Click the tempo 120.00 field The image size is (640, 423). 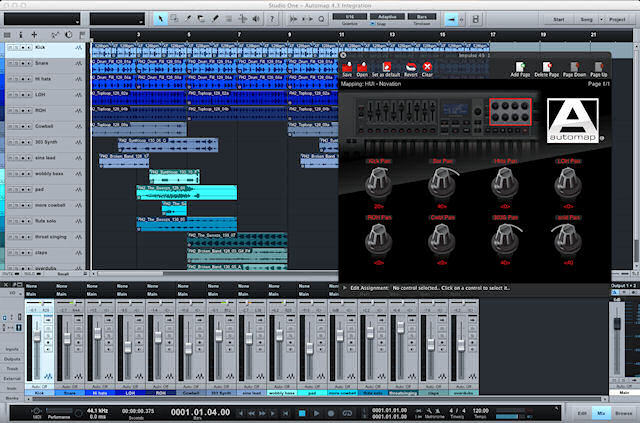pos(480,410)
